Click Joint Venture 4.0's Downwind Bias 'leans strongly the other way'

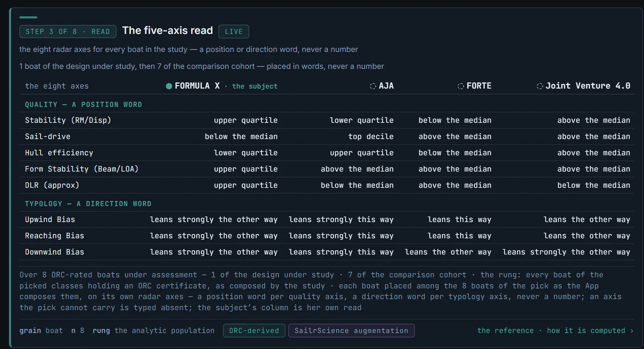566,252
